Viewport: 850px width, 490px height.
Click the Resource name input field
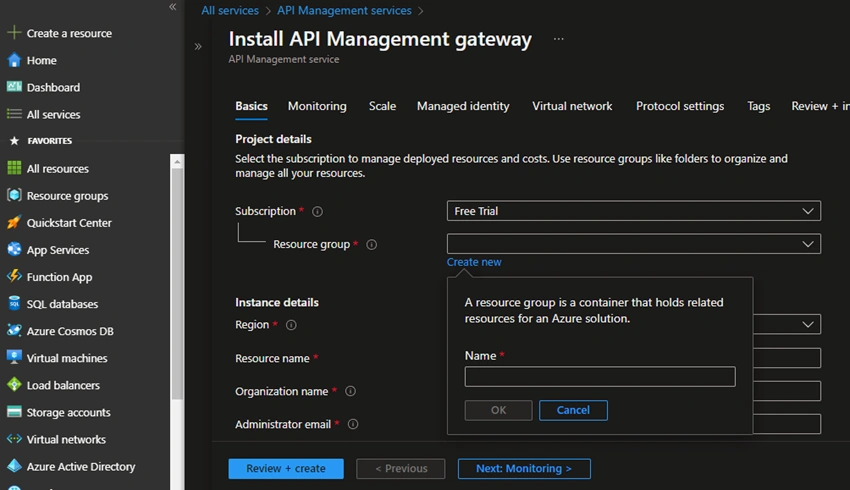point(787,358)
